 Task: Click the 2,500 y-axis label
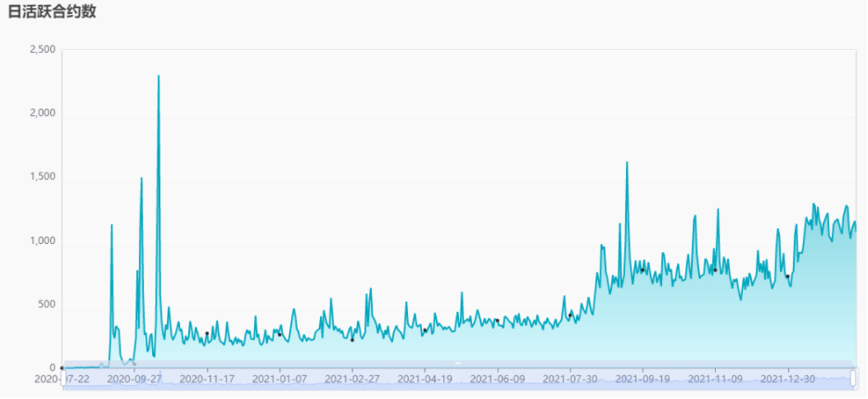[x=42, y=50]
